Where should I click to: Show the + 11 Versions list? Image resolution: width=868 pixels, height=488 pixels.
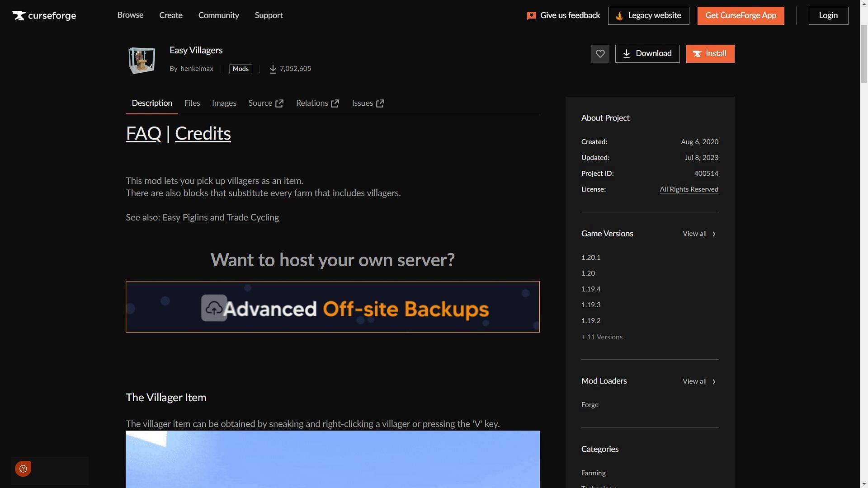(602, 337)
